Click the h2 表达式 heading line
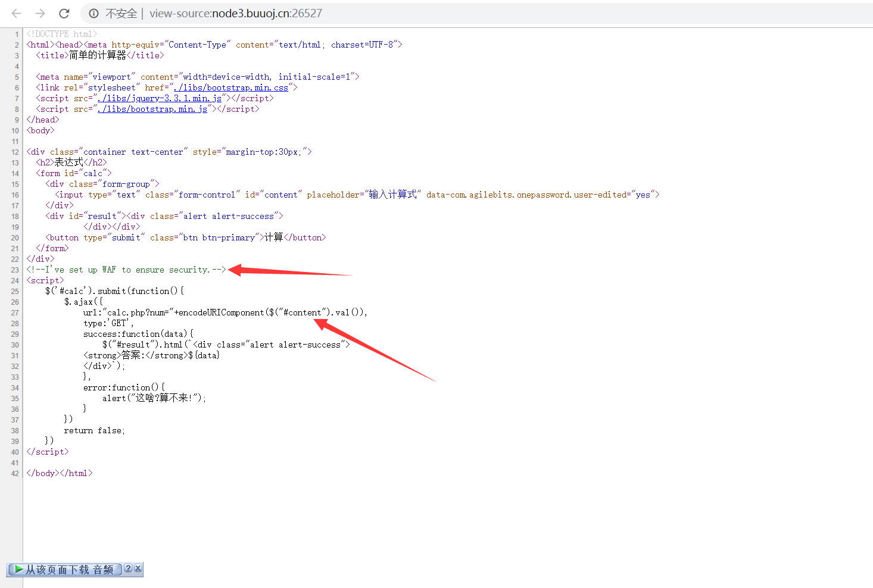 coord(71,162)
